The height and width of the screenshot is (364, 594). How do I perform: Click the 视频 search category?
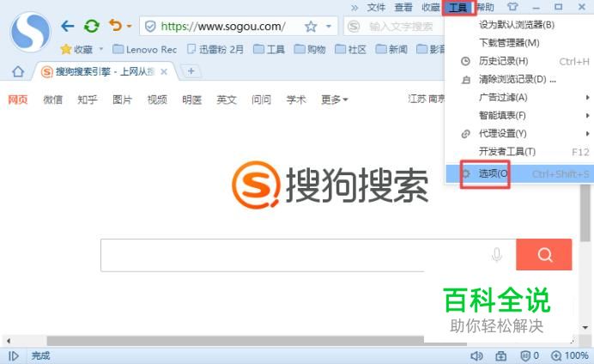157,100
